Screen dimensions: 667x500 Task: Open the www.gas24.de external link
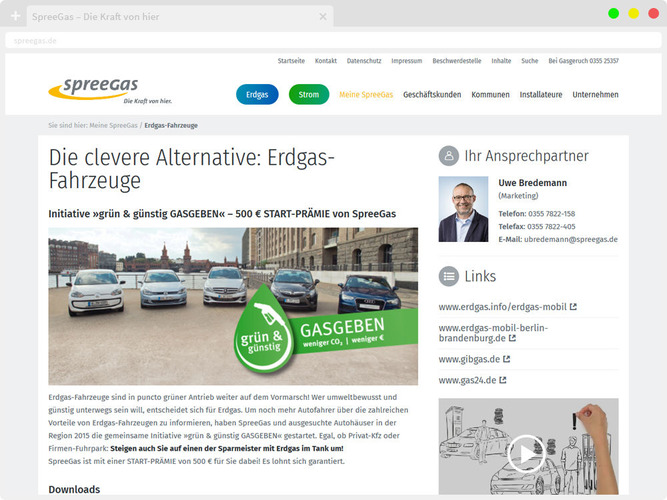[x=467, y=380]
